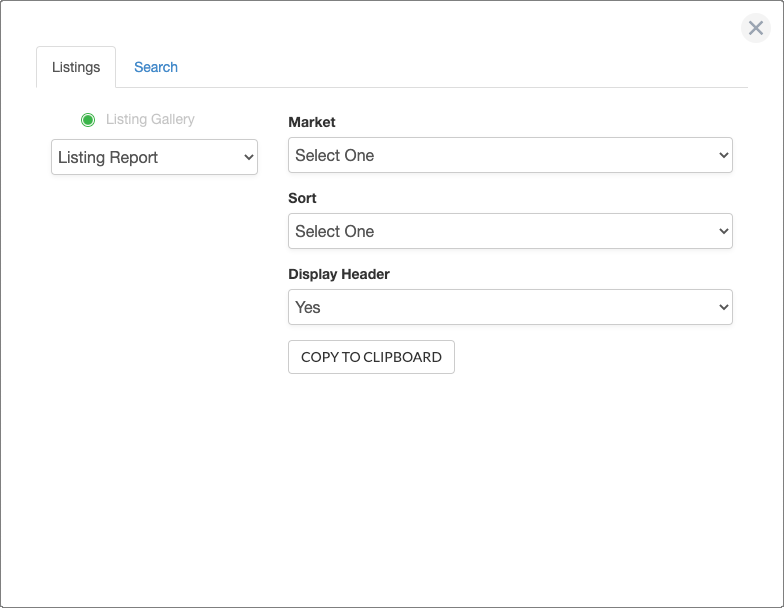Click the chevron arrow on Listing Report

[x=248, y=157]
